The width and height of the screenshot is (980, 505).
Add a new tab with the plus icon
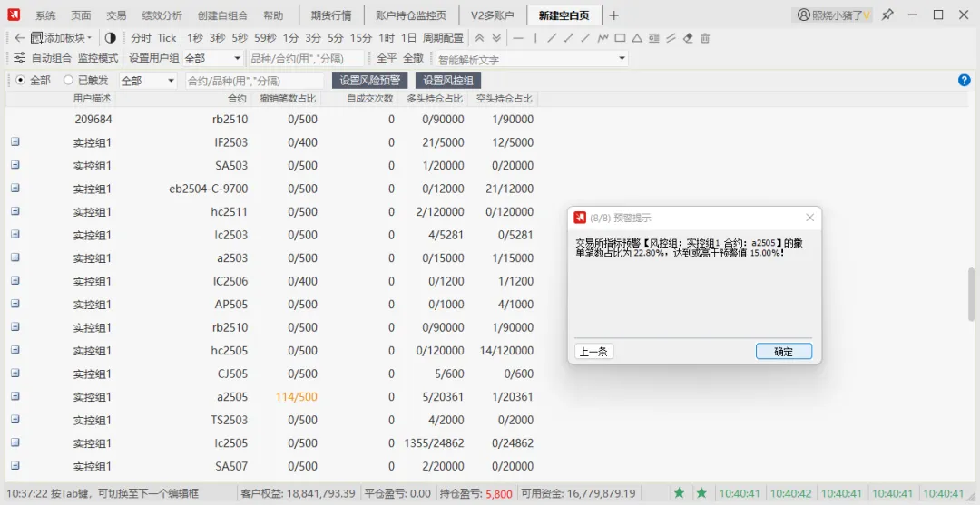click(x=613, y=15)
